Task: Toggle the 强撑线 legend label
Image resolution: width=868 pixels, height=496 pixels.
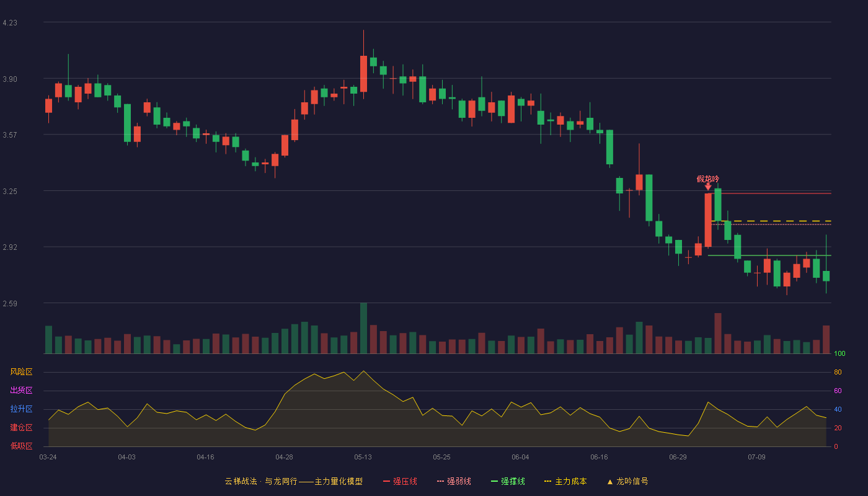Action: coord(513,481)
